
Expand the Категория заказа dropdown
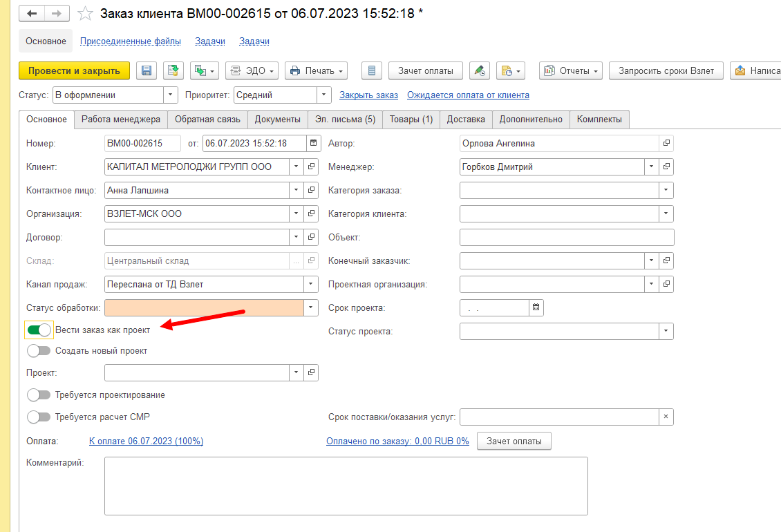[666, 190]
